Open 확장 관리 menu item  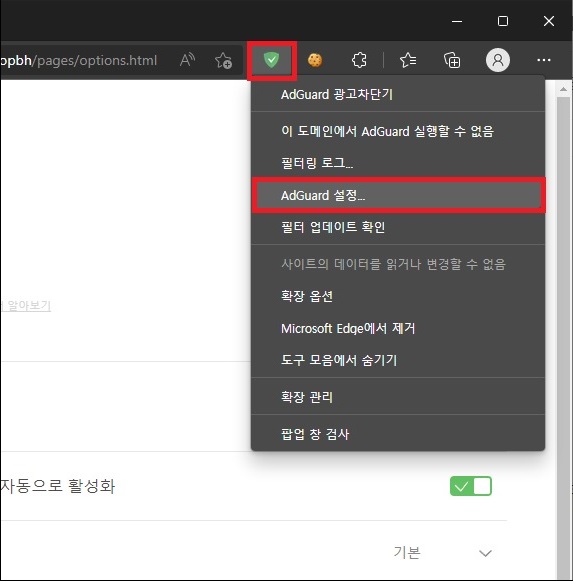(398, 397)
